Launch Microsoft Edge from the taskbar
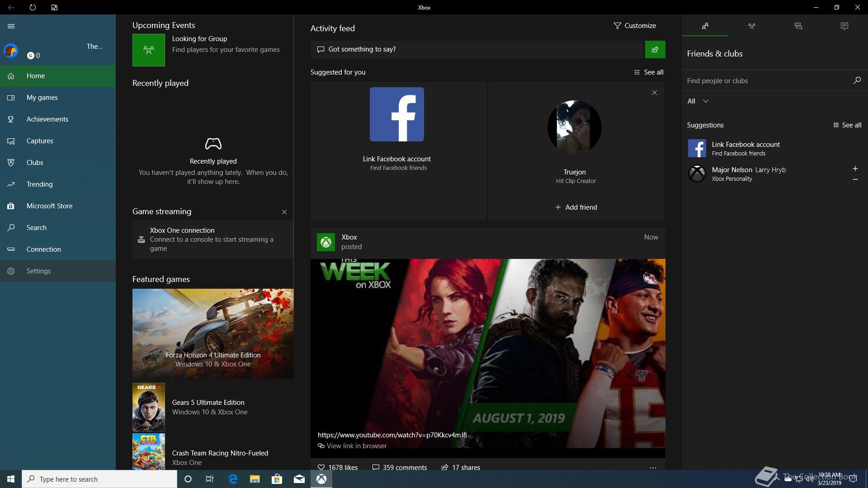 233,479
